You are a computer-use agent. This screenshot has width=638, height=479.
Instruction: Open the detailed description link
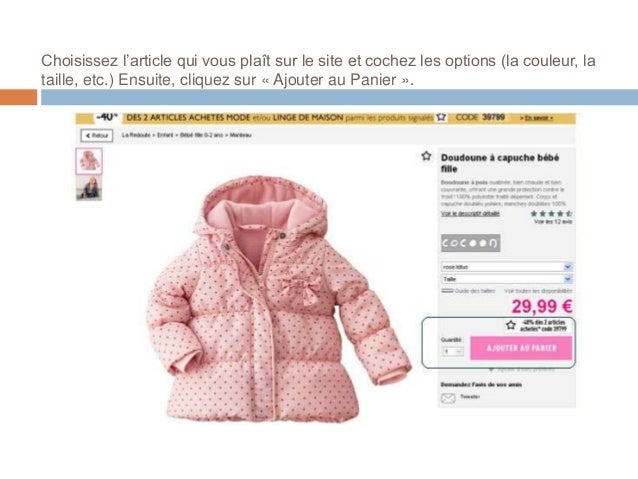pyautogui.click(x=470, y=214)
